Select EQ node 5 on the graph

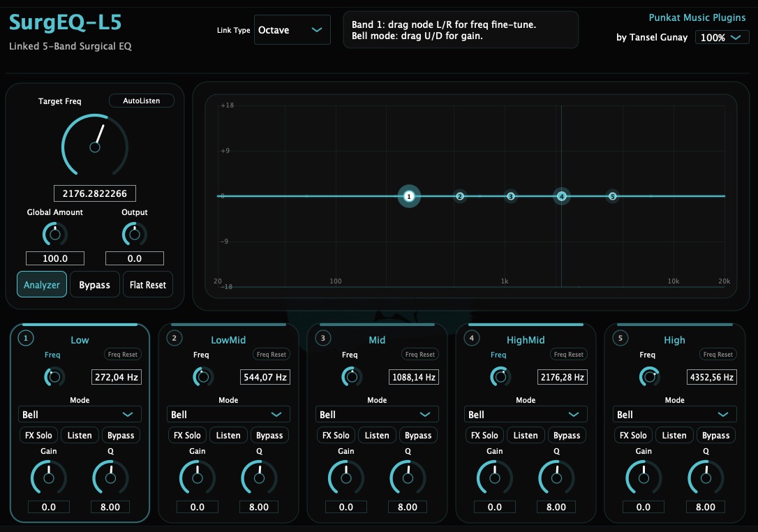point(613,196)
